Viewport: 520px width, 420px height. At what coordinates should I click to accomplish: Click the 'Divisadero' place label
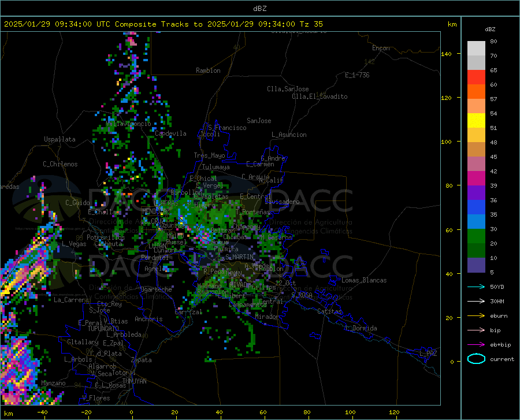[282, 202]
